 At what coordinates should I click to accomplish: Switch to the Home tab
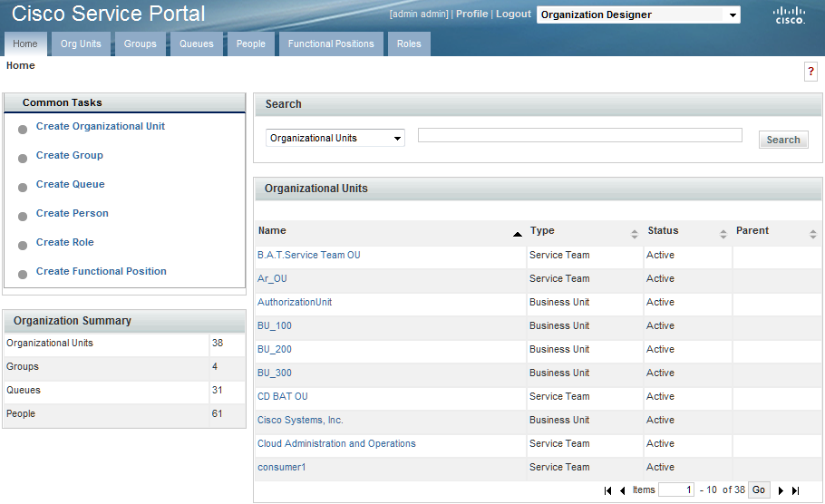(25, 44)
